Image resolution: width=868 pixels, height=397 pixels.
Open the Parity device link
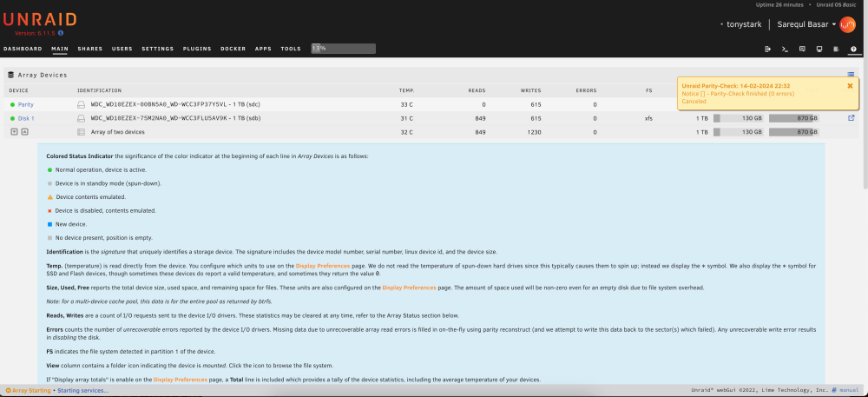[26, 104]
